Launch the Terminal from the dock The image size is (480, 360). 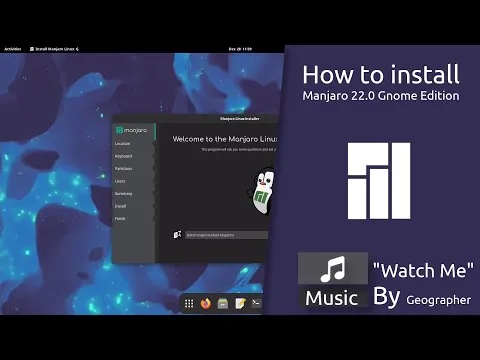tap(256, 303)
